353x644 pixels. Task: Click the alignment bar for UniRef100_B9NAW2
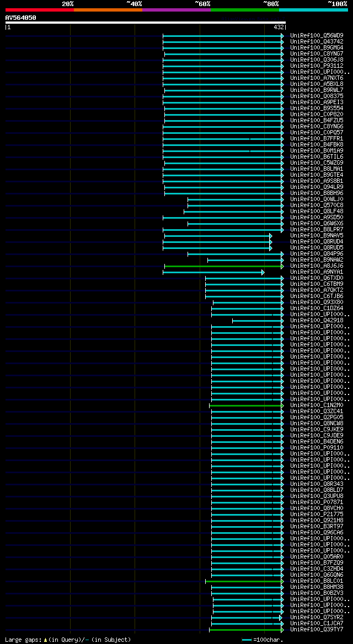(x=245, y=260)
